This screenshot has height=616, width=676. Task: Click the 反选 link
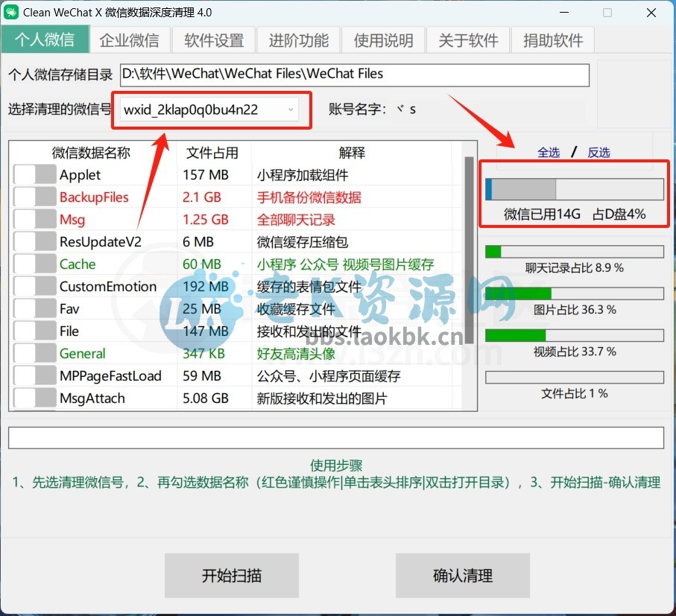pos(598,152)
